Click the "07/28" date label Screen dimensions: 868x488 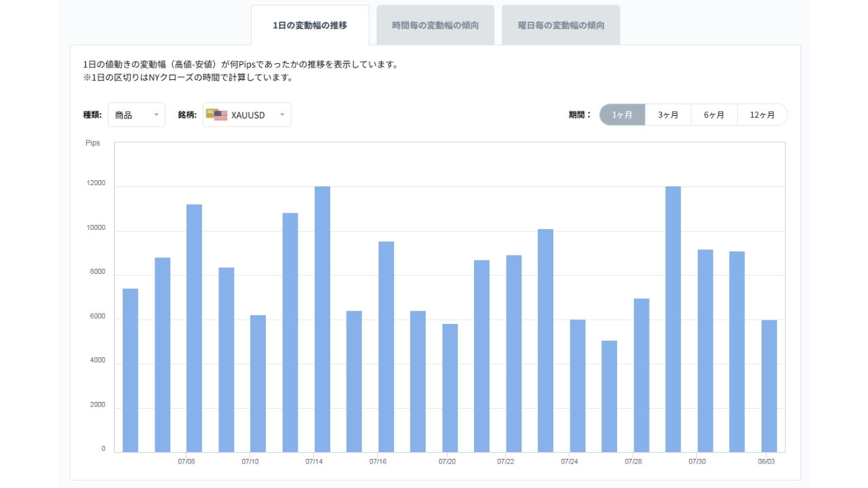click(633, 462)
